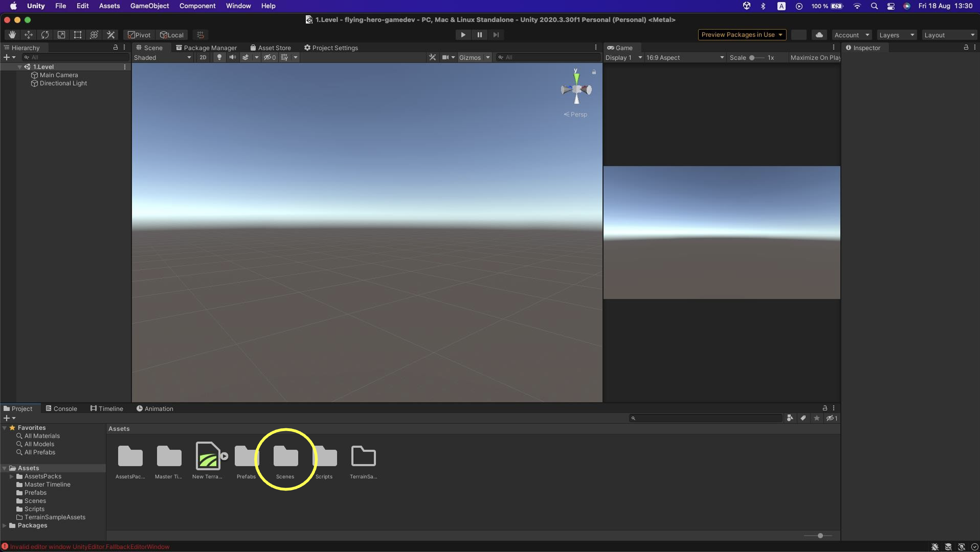The image size is (980, 552).
Task: Adjust Game view Scale slider
Action: click(757, 57)
